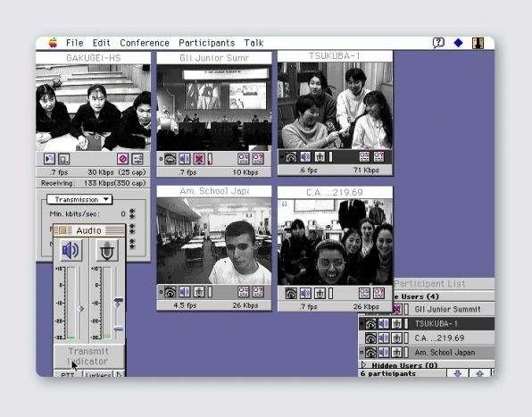This screenshot has width=532, height=417.
Task: Click the Min. kbits/sec stepper arrows
Action: pos(132,213)
